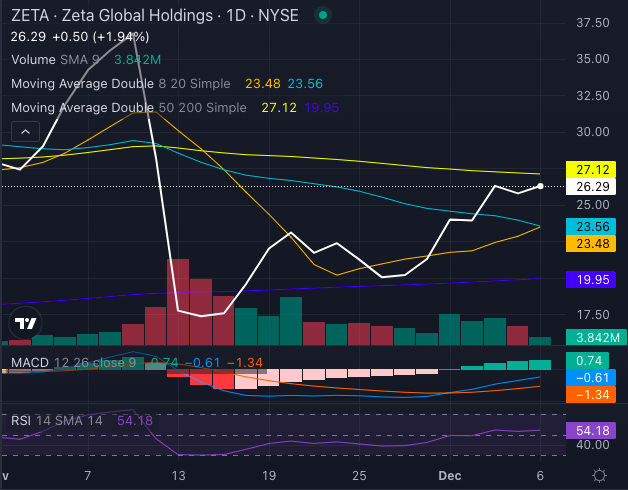Open chart settings gear icon
This screenshot has width=628, height=490.
coord(598,474)
